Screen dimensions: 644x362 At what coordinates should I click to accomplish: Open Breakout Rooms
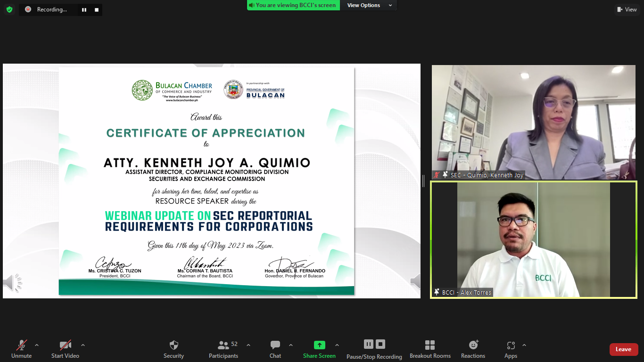[x=430, y=349]
